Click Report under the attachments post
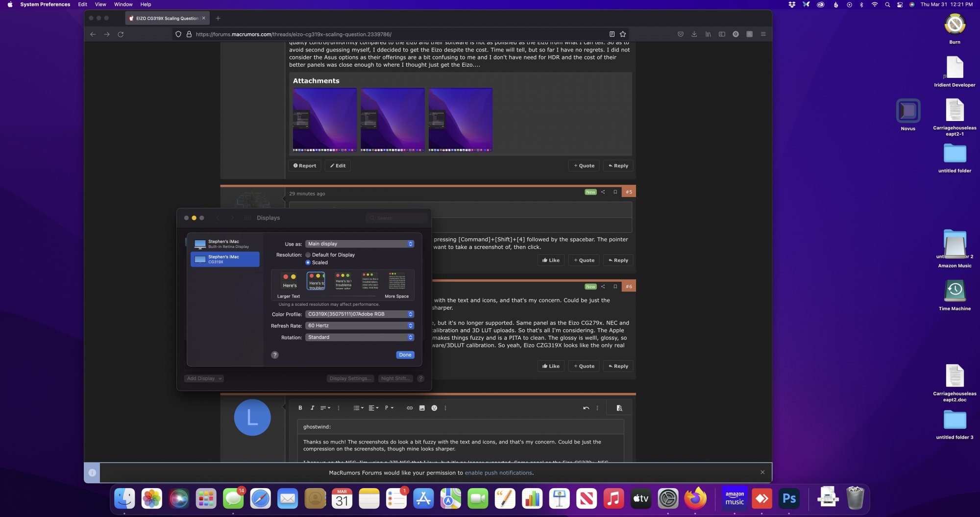Screen dimensions: 980x517 point(305,166)
